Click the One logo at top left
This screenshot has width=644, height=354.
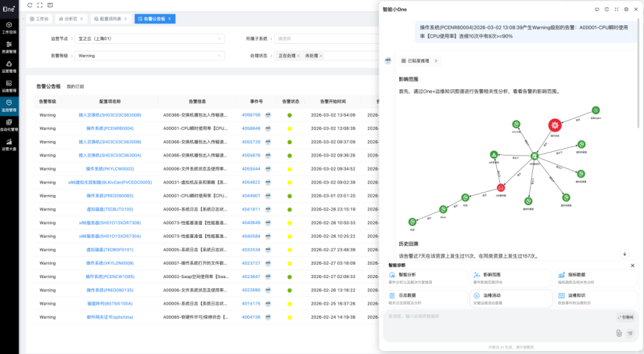[x=9, y=9]
